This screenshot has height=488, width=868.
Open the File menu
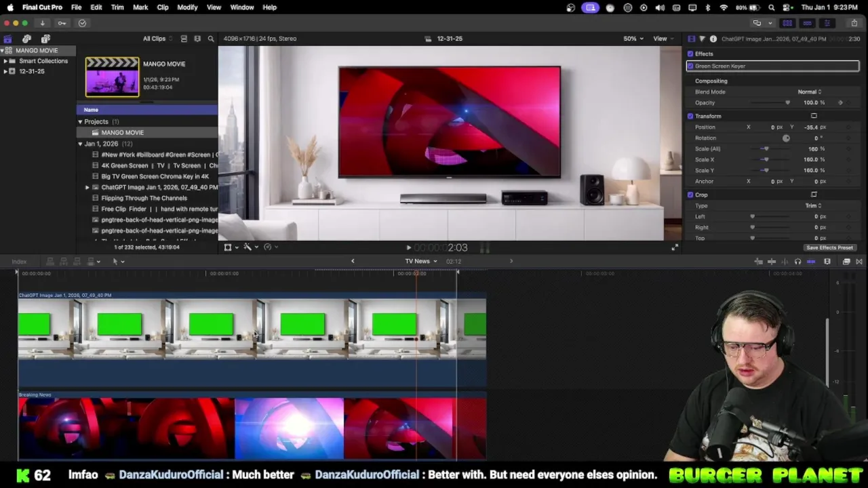click(76, 7)
